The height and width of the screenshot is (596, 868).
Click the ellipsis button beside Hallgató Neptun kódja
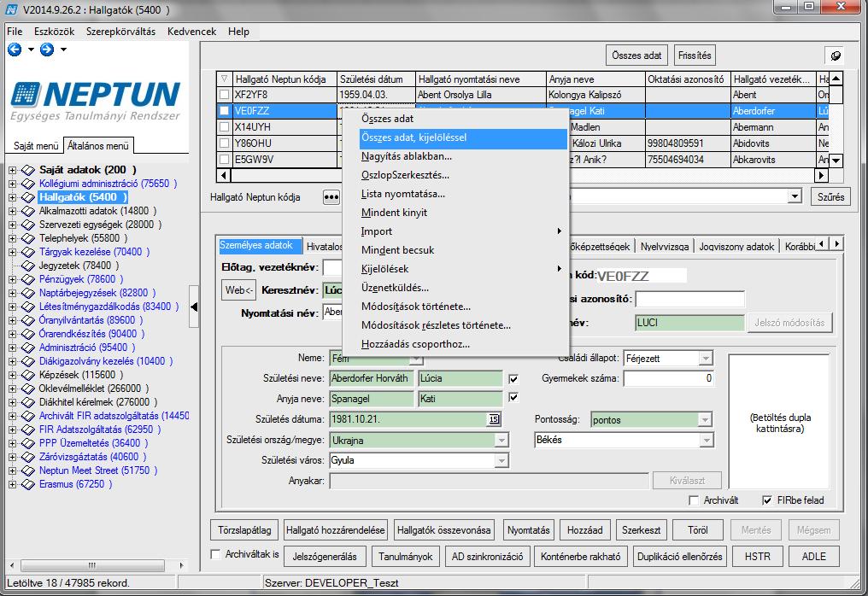(331, 197)
